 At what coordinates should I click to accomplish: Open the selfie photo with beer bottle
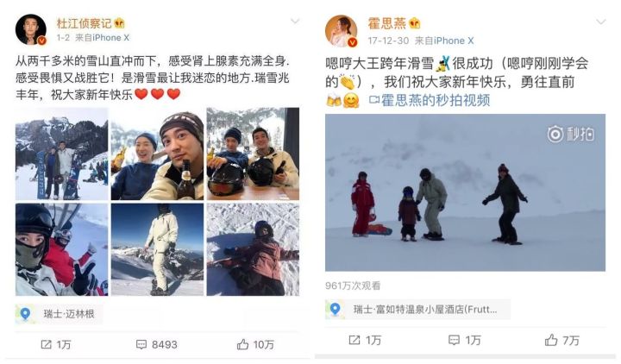tap(157, 154)
